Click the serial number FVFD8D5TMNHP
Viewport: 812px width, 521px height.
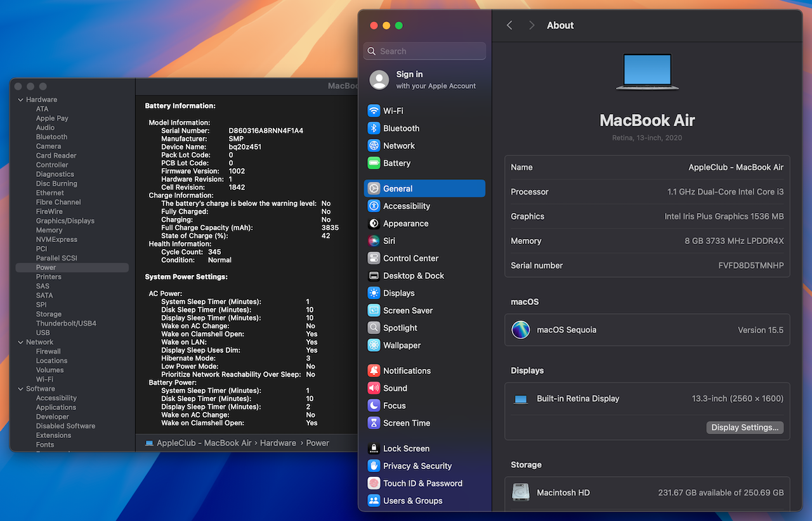[x=750, y=266]
